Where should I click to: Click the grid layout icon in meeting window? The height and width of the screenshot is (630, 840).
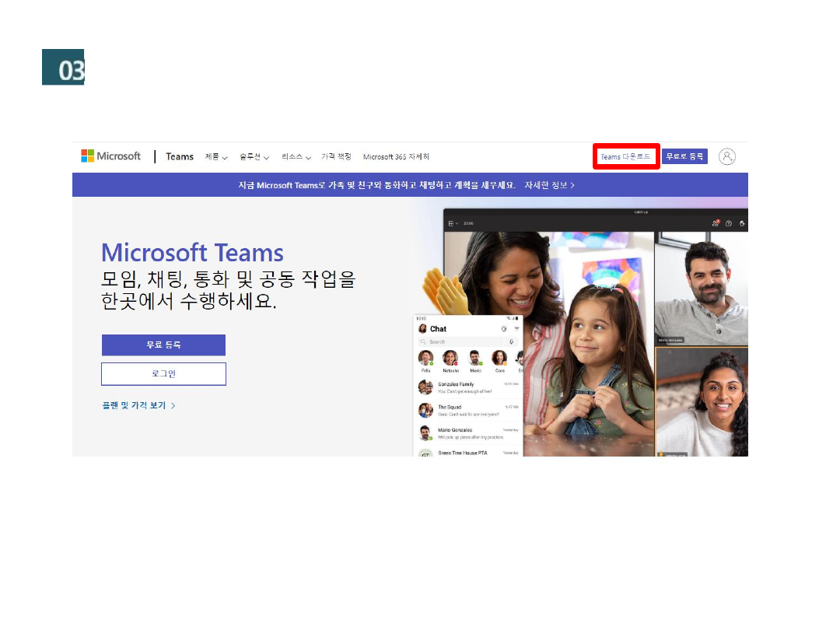[451, 223]
